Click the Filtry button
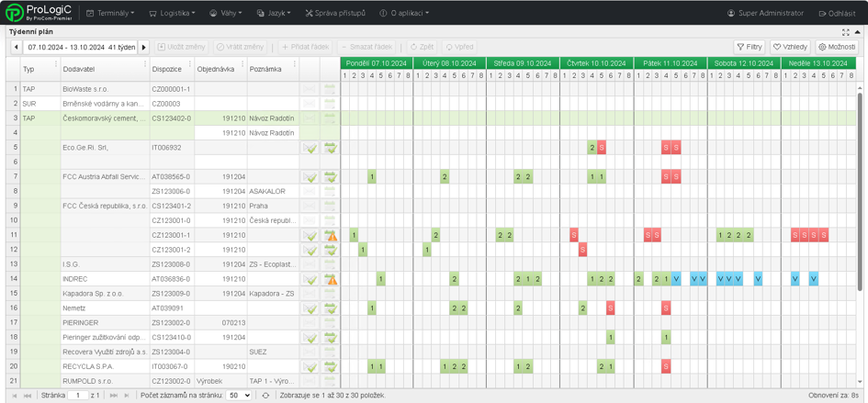 click(x=750, y=47)
